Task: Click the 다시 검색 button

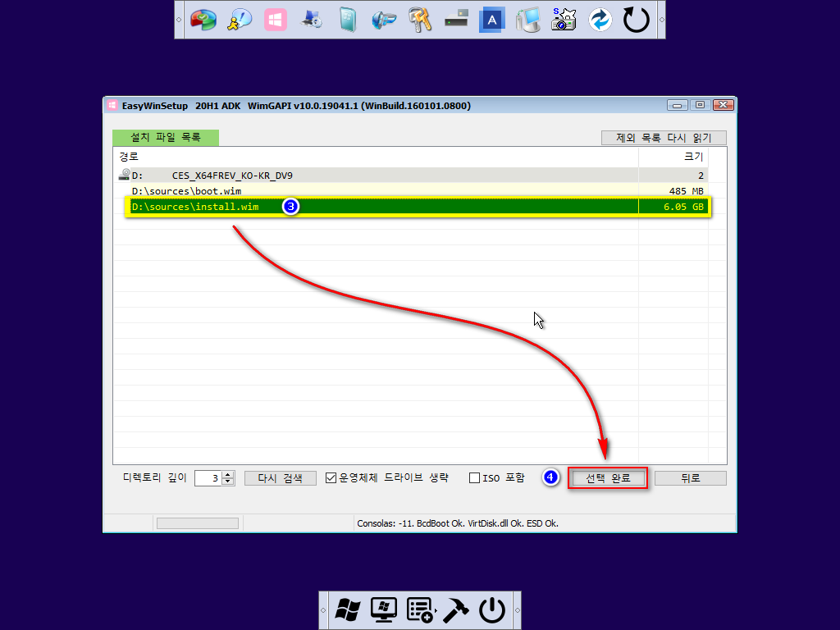Action: [281, 478]
